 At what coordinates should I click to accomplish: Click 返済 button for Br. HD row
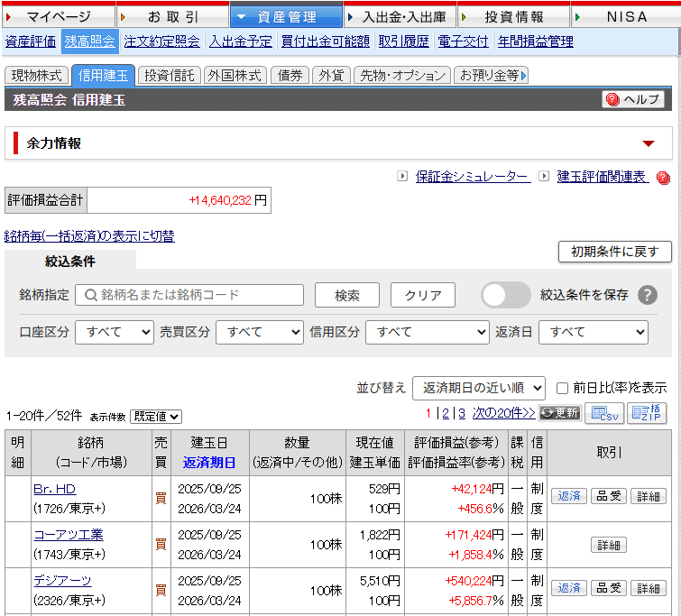[568, 496]
